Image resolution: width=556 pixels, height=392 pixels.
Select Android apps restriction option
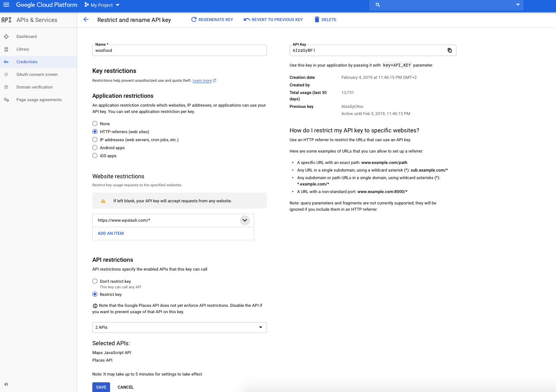tap(95, 148)
